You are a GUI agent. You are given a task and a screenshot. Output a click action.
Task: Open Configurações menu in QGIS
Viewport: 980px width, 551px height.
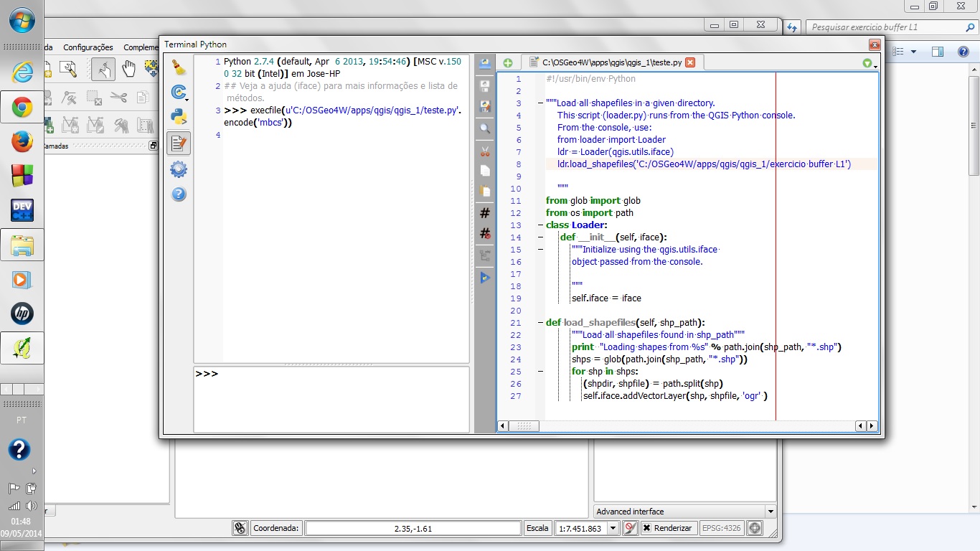point(88,47)
